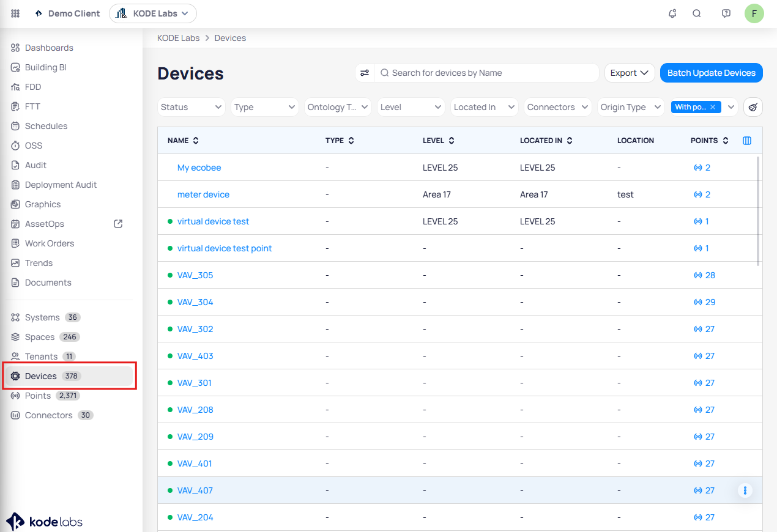Open the Connectors filter dropdown
The width and height of the screenshot is (777, 532).
click(x=558, y=107)
